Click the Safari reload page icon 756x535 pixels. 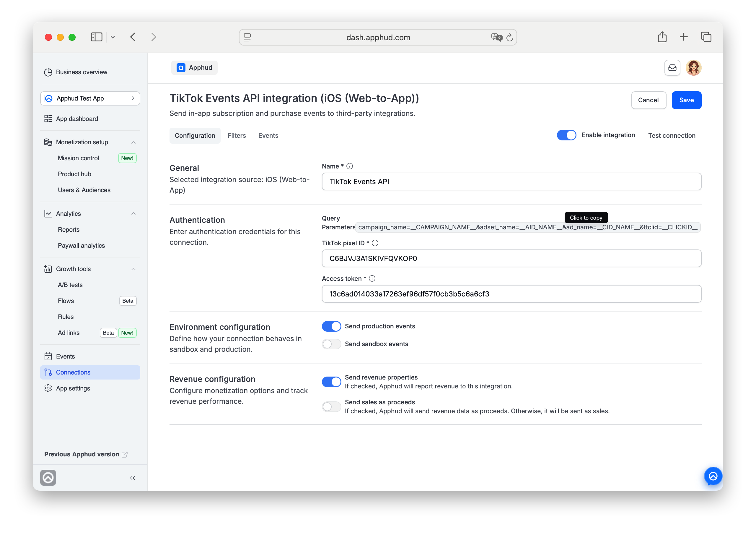click(x=510, y=37)
